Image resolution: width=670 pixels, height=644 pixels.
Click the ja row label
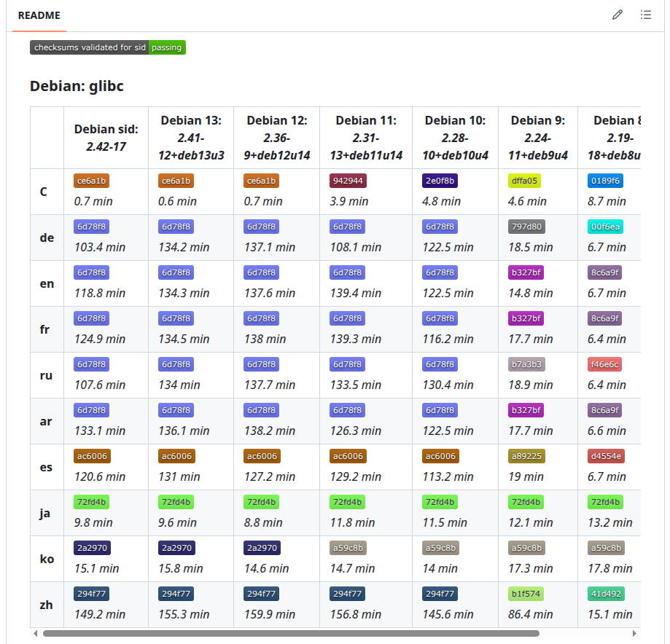(x=45, y=514)
